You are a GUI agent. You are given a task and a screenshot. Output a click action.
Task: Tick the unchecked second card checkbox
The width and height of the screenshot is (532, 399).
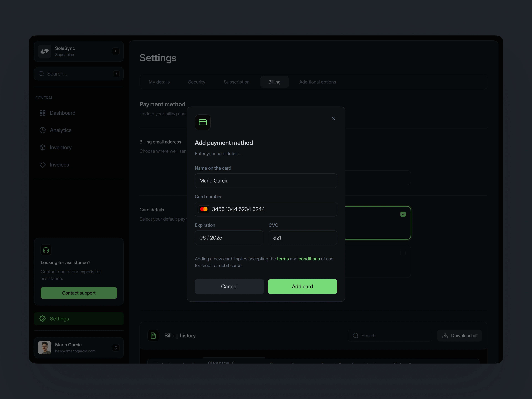[403, 253]
